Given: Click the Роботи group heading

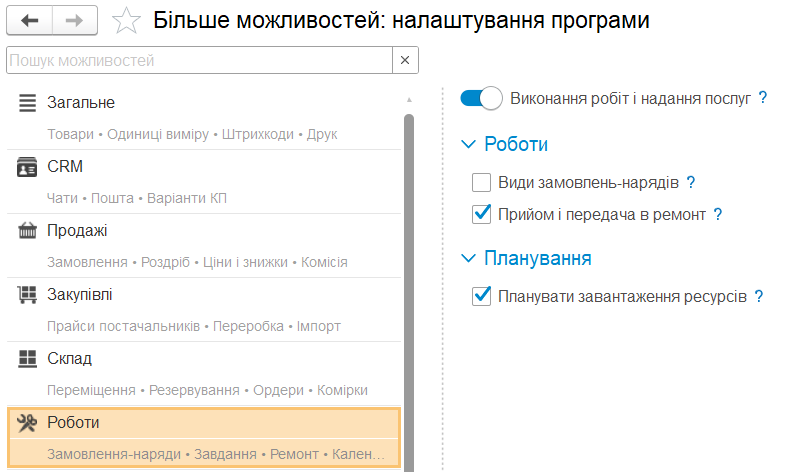Looking at the screenshot, I should pyautogui.click(x=516, y=144).
